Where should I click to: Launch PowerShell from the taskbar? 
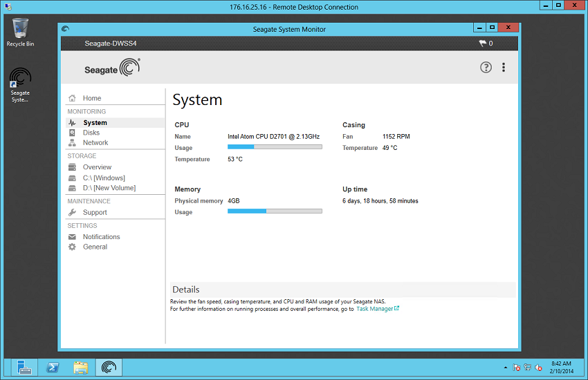tap(53, 368)
